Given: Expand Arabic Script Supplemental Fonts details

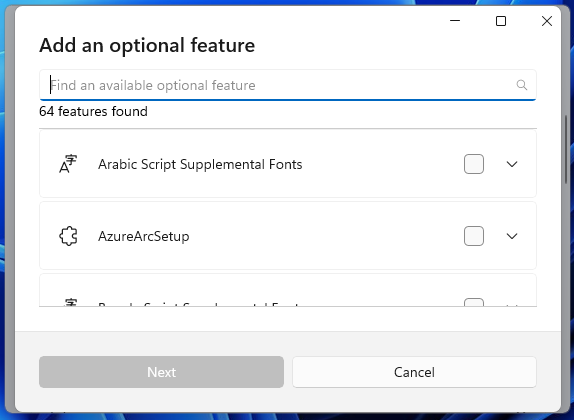Looking at the screenshot, I should [x=512, y=164].
